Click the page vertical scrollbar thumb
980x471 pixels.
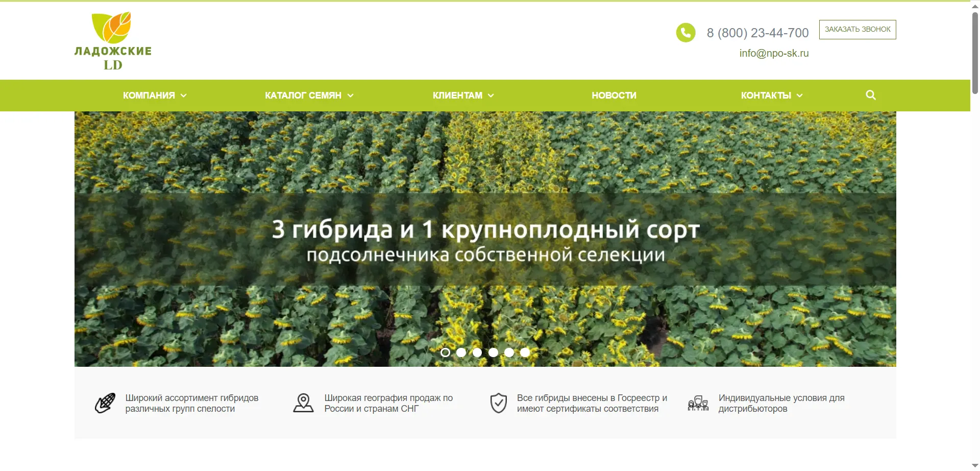pyautogui.click(x=975, y=53)
